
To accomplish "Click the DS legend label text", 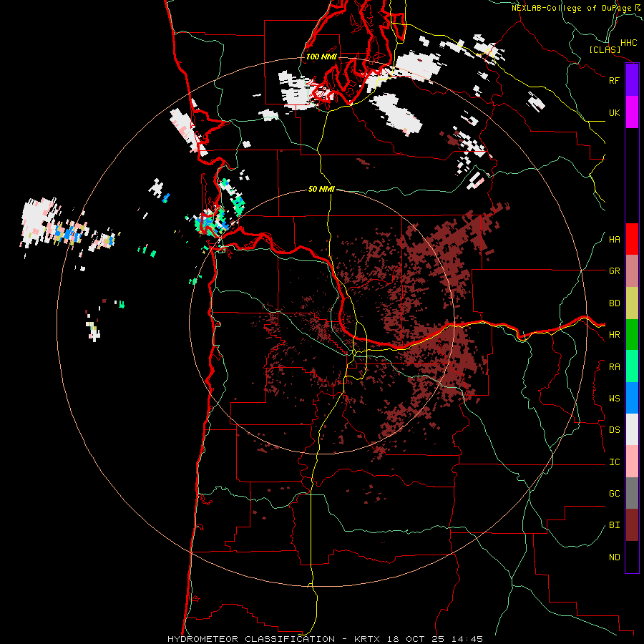I will click(615, 430).
